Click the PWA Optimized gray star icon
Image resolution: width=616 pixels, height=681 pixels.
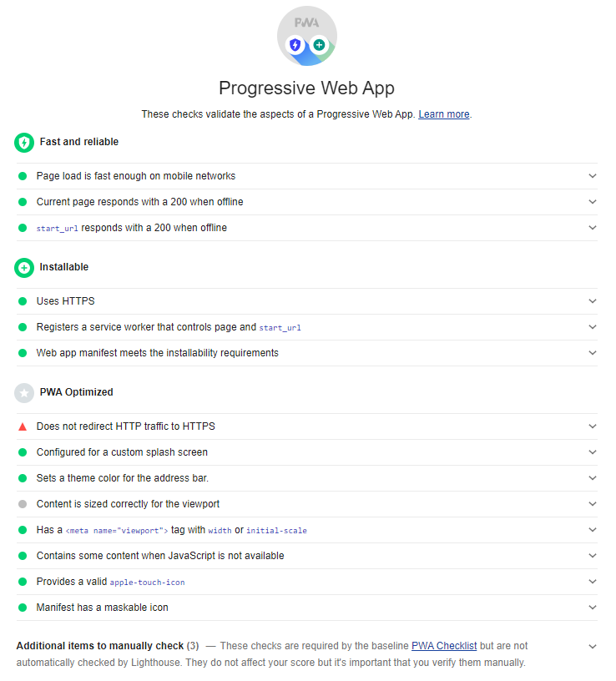pyautogui.click(x=24, y=392)
